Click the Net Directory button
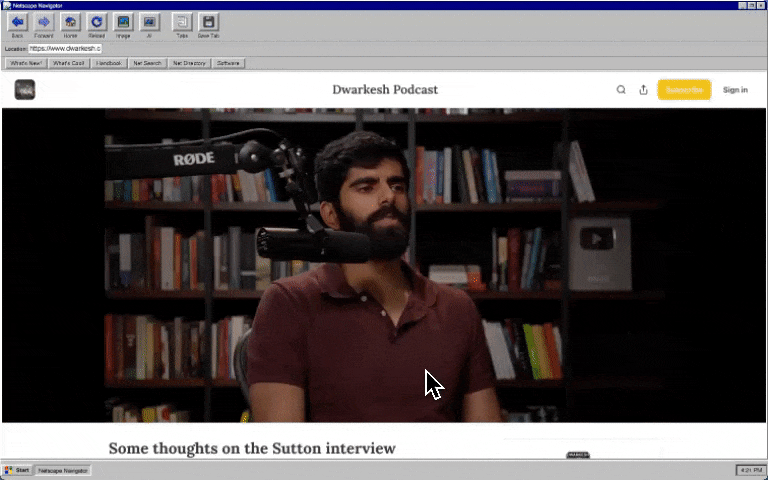This screenshot has height=480, width=768. (190, 63)
